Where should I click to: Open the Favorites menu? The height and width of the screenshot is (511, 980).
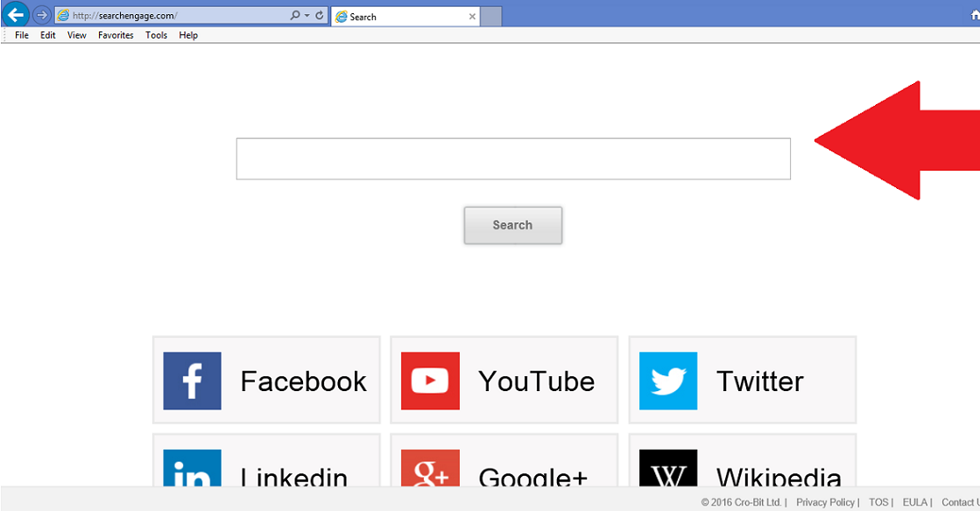(116, 35)
